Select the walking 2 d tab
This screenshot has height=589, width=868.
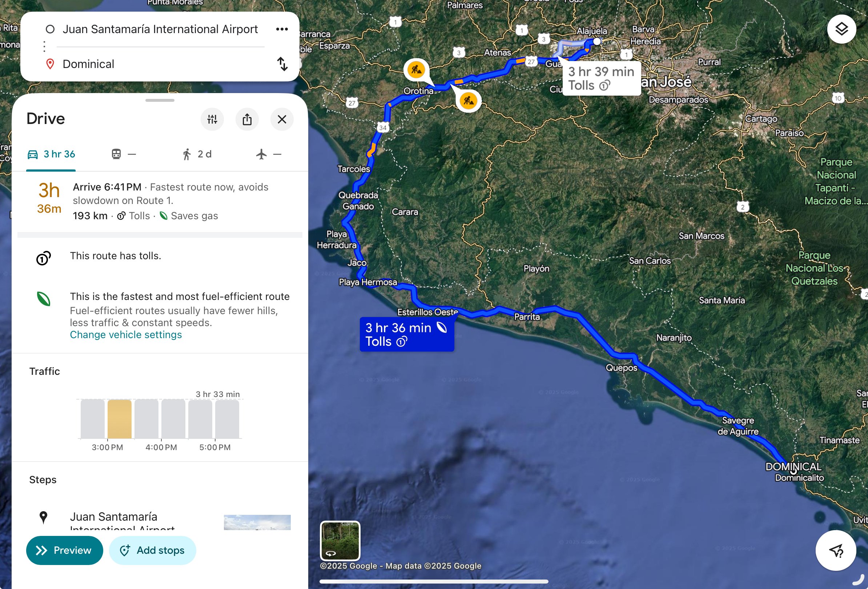(x=197, y=154)
